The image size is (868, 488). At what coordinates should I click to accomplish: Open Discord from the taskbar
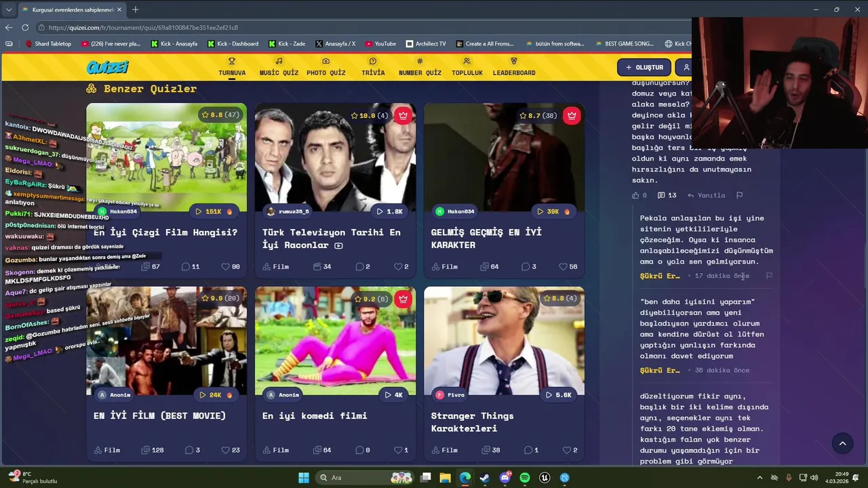tap(505, 478)
